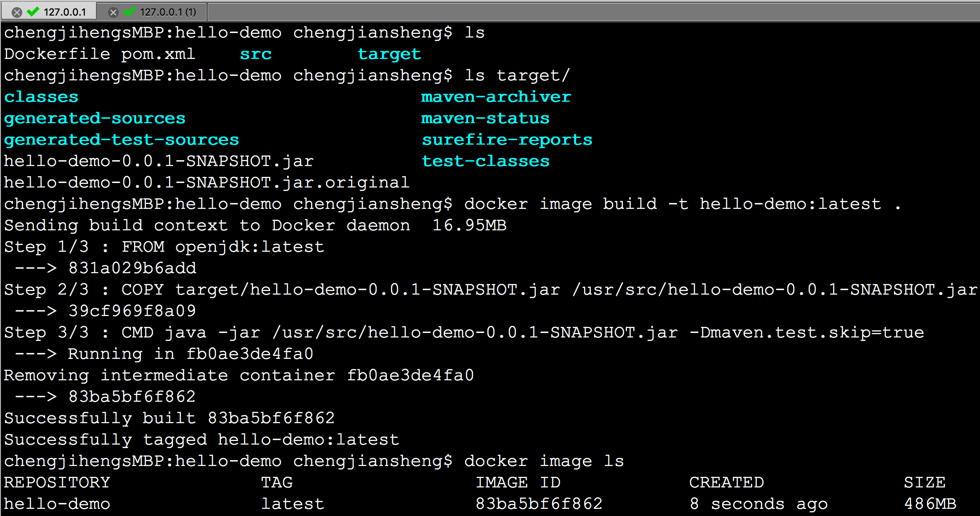
Task: Click the cyan 'src' directory name
Action: pyautogui.click(x=256, y=54)
